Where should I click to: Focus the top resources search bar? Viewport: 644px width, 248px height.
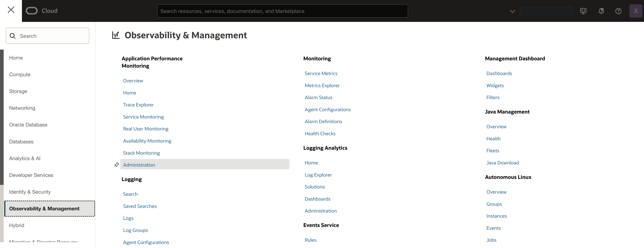tap(282, 11)
